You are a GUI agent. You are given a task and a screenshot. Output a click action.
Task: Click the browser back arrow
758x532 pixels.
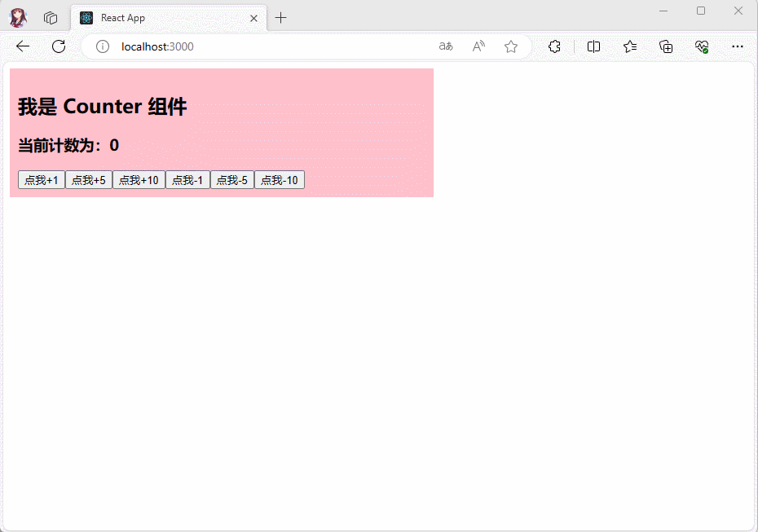pos(23,46)
